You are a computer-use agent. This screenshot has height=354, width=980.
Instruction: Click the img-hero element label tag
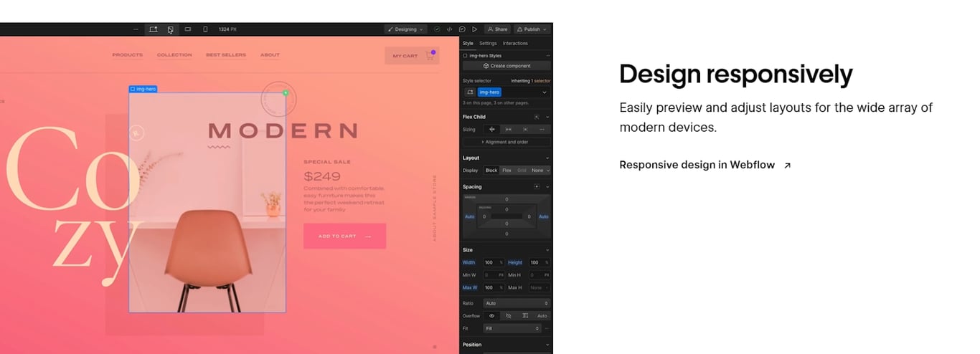(x=143, y=89)
